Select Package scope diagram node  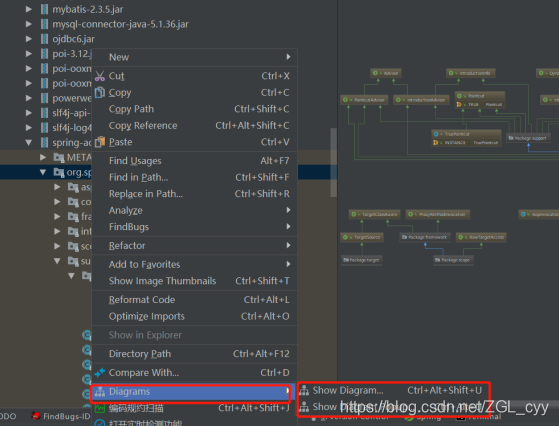pos(453,260)
